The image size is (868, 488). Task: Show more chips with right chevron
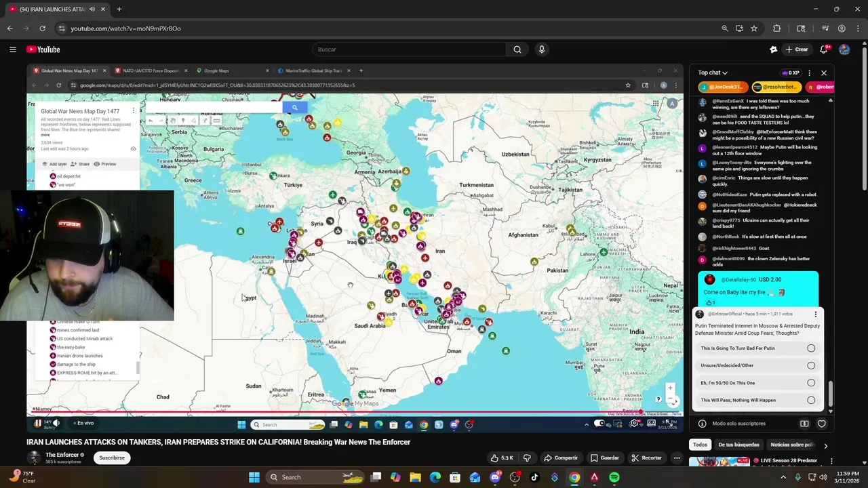[x=825, y=445]
